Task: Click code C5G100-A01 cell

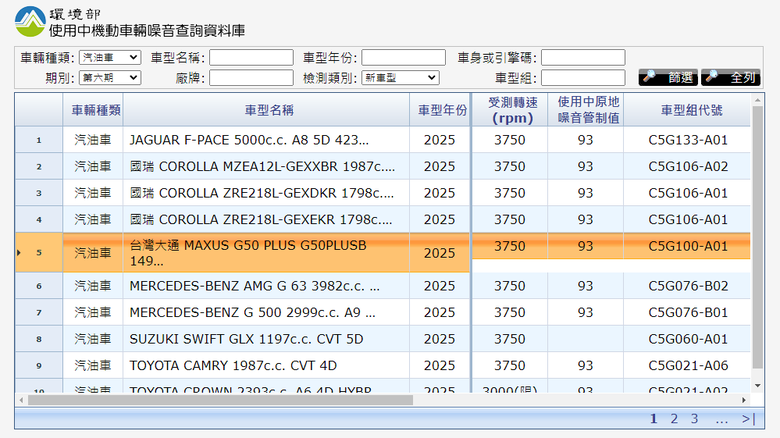Action: [x=687, y=246]
